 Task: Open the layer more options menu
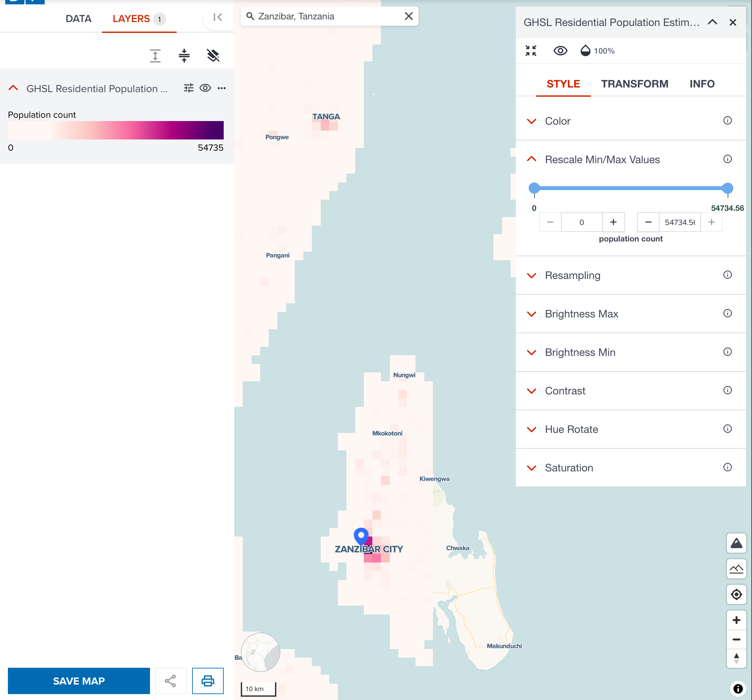tap(222, 88)
